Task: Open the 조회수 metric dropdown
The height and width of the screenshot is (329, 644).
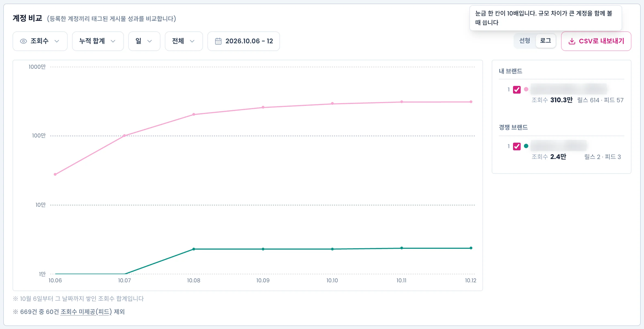Action: pyautogui.click(x=40, y=41)
